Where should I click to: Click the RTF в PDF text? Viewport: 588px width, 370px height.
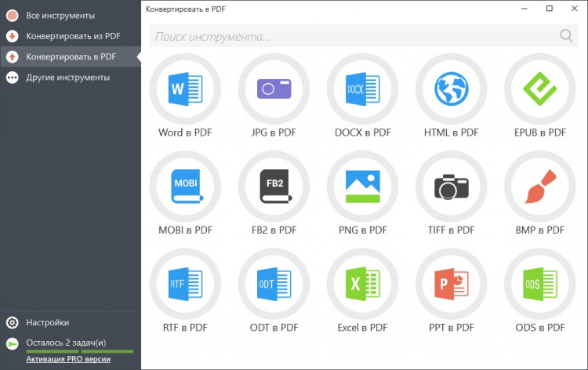(185, 327)
